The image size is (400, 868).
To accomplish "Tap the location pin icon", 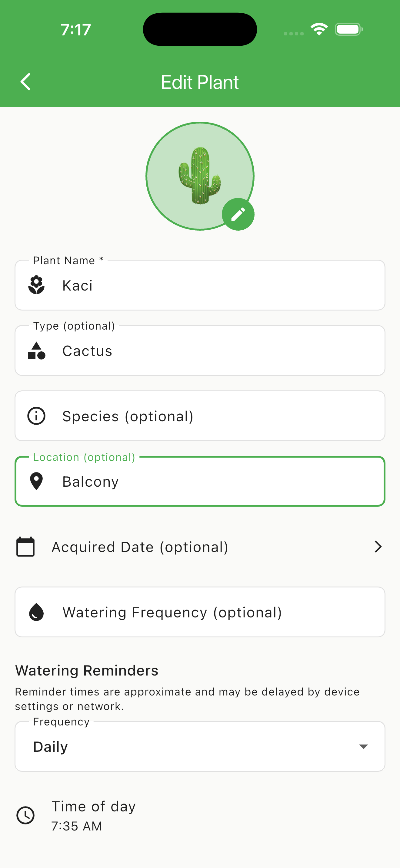I will [36, 481].
